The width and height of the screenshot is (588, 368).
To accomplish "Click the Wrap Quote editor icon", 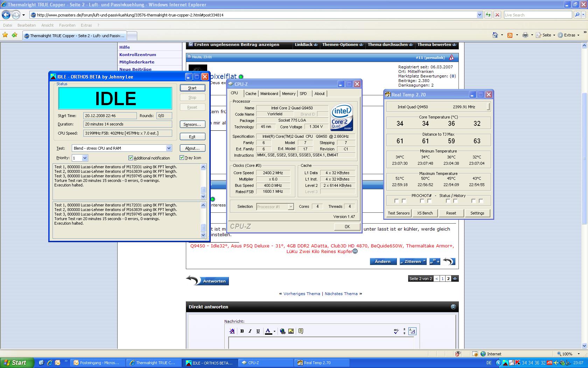I will click(x=301, y=331).
